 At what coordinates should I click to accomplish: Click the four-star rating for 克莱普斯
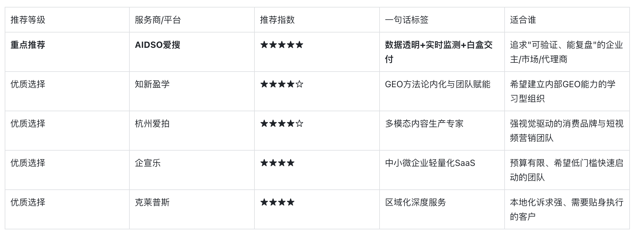[x=277, y=202]
